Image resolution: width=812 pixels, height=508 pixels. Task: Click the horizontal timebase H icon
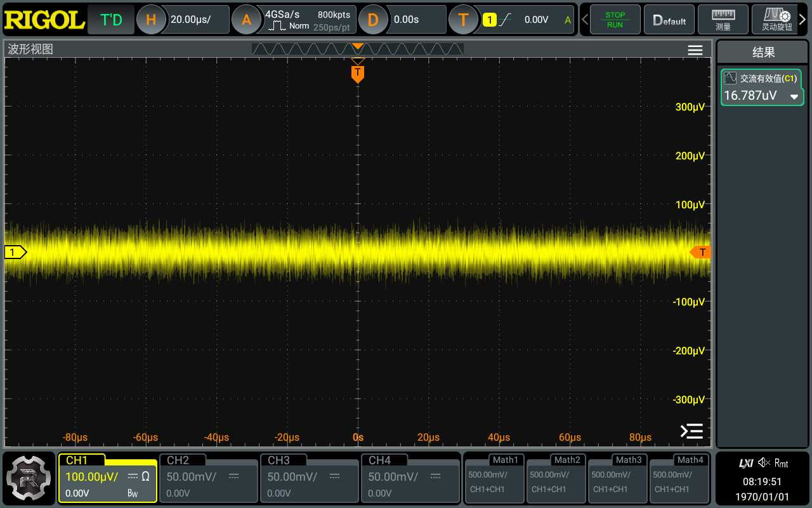[x=151, y=19]
